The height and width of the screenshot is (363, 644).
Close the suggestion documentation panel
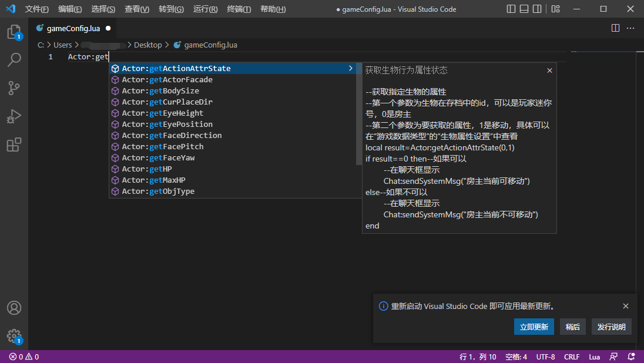click(549, 70)
